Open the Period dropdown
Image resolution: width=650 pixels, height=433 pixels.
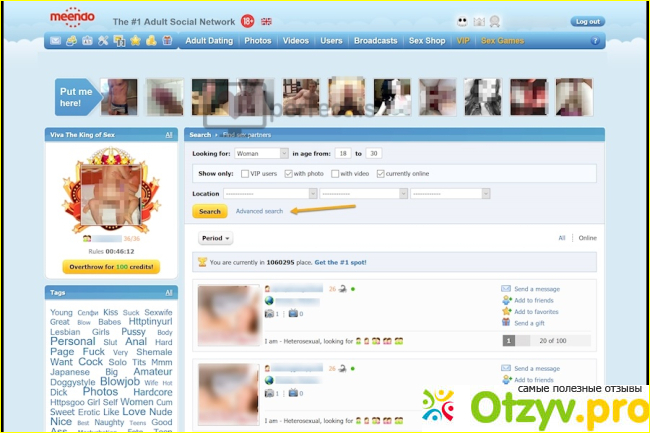tap(215, 239)
